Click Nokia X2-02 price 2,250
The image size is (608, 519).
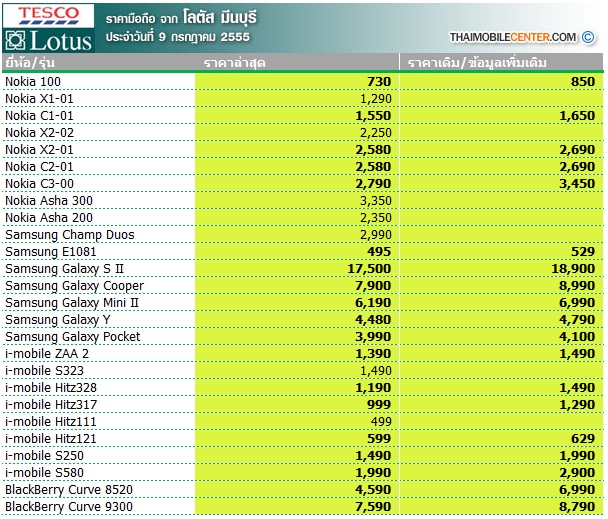376,133
